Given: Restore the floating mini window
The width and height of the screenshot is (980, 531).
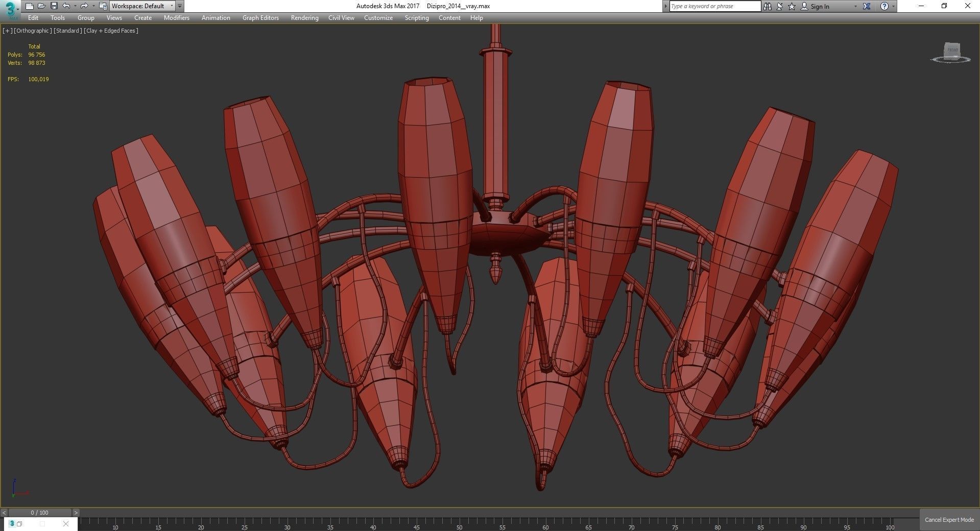Looking at the screenshot, I should (x=19, y=523).
